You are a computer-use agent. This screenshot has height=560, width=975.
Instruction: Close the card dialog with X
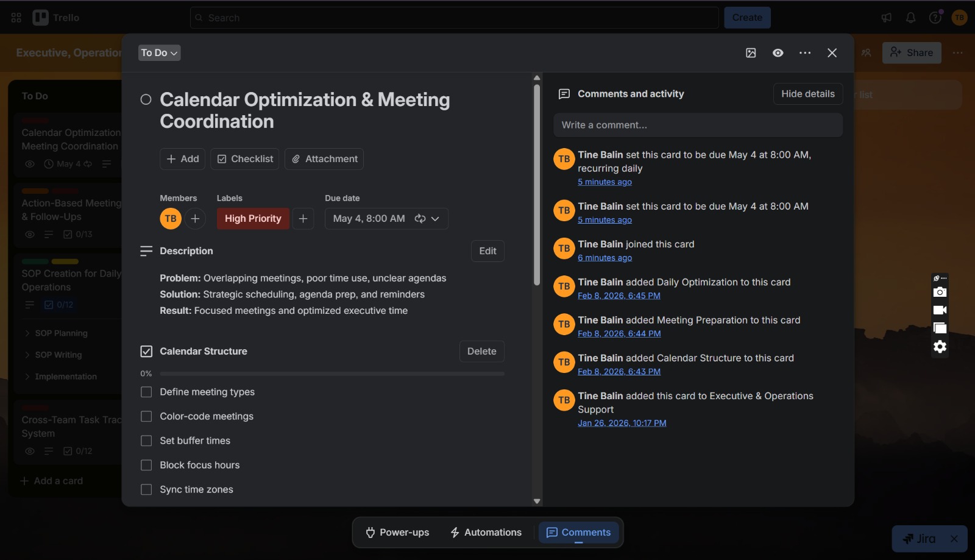[832, 53]
